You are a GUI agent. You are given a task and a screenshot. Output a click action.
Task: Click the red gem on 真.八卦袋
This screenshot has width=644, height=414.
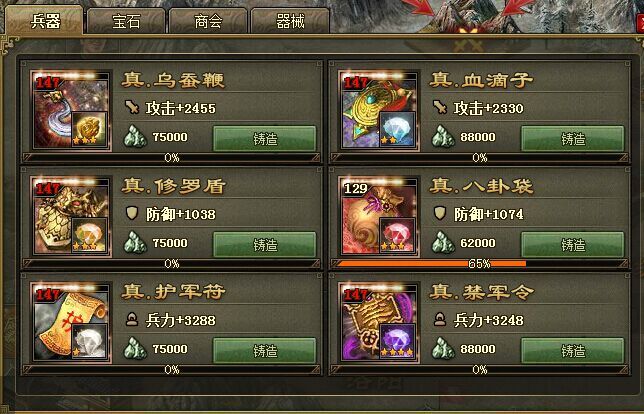pos(397,235)
